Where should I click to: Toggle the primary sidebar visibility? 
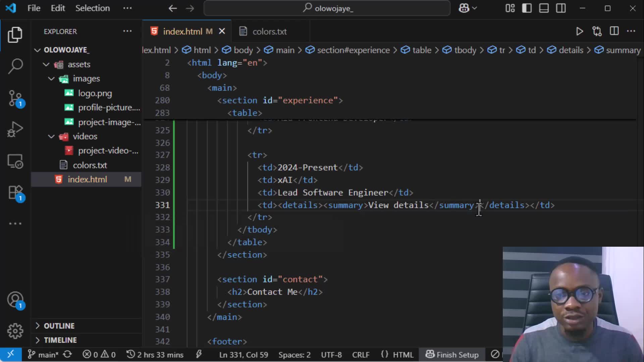click(527, 8)
